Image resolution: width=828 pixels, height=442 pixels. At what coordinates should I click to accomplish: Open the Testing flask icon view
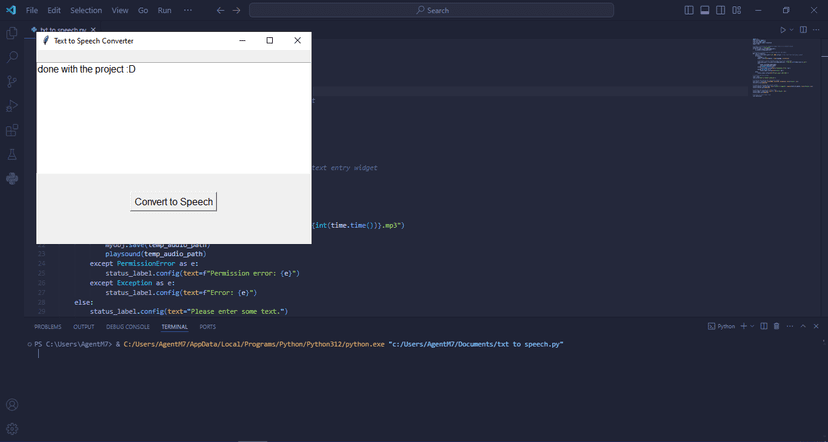[12, 154]
